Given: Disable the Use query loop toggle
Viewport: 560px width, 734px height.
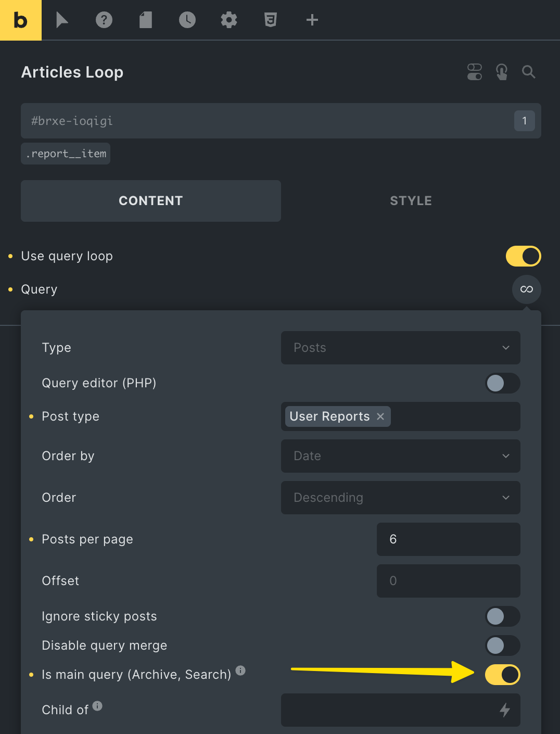Looking at the screenshot, I should (523, 256).
